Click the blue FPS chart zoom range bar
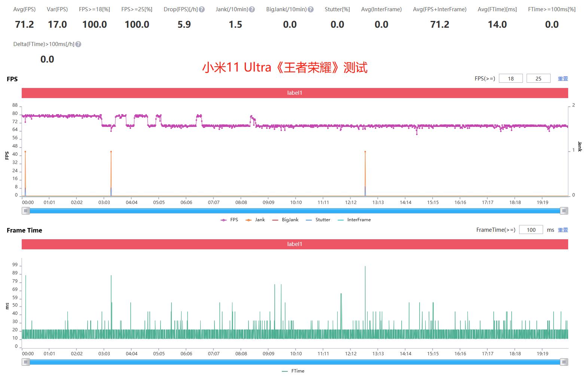Image resolution: width=588 pixels, height=377 pixels. [295, 211]
